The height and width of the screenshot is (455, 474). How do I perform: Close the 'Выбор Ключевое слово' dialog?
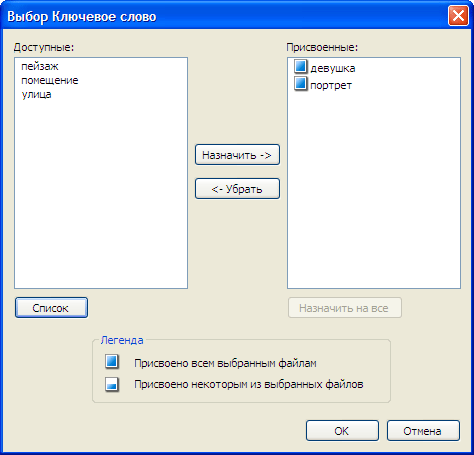458,16
